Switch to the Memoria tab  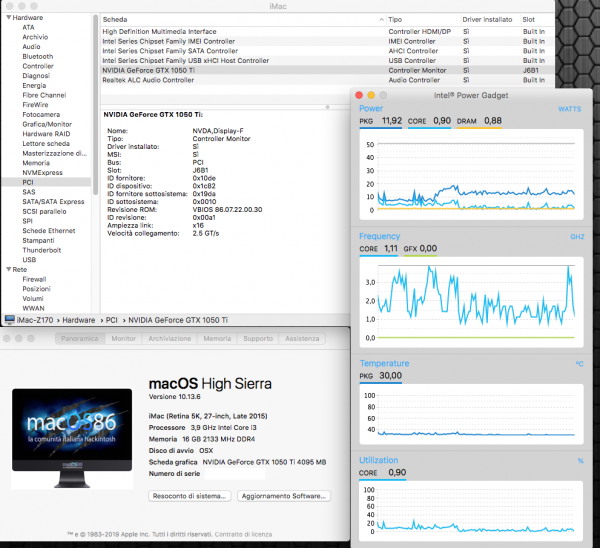[217, 339]
